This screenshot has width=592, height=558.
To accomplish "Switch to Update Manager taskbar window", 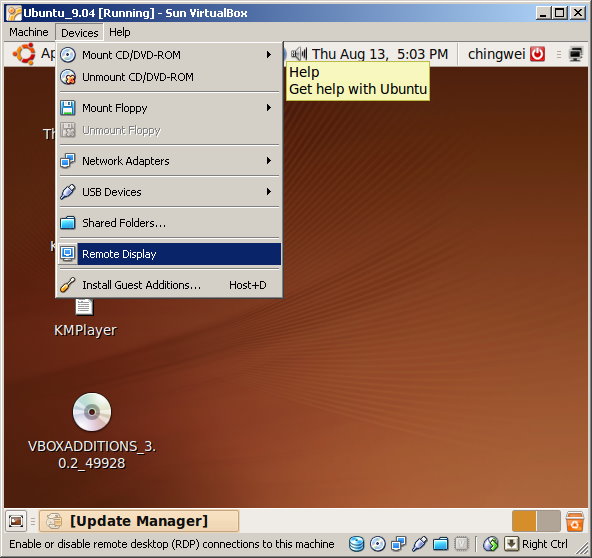I will pyautogui.click(x=139, y=521).
